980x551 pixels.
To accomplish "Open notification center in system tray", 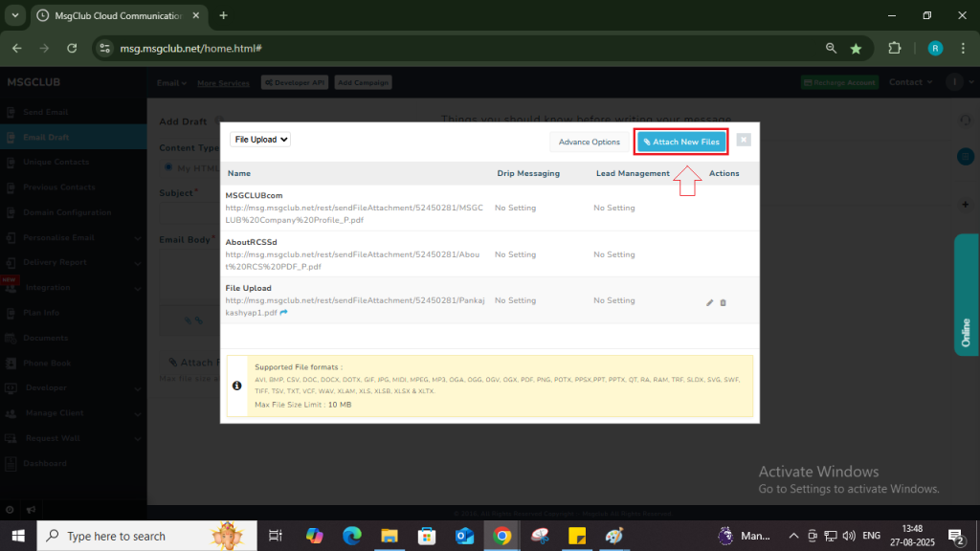I will [x=956, y=536].
